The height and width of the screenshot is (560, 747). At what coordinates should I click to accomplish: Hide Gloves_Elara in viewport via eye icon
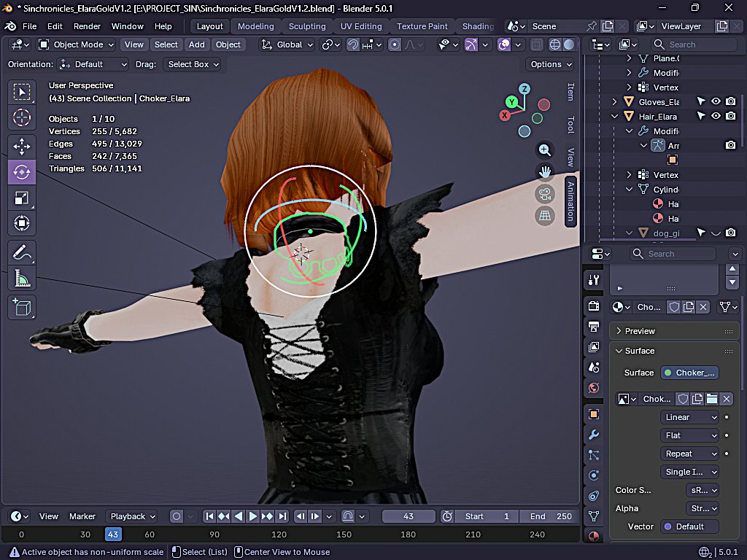coord(716,102)
